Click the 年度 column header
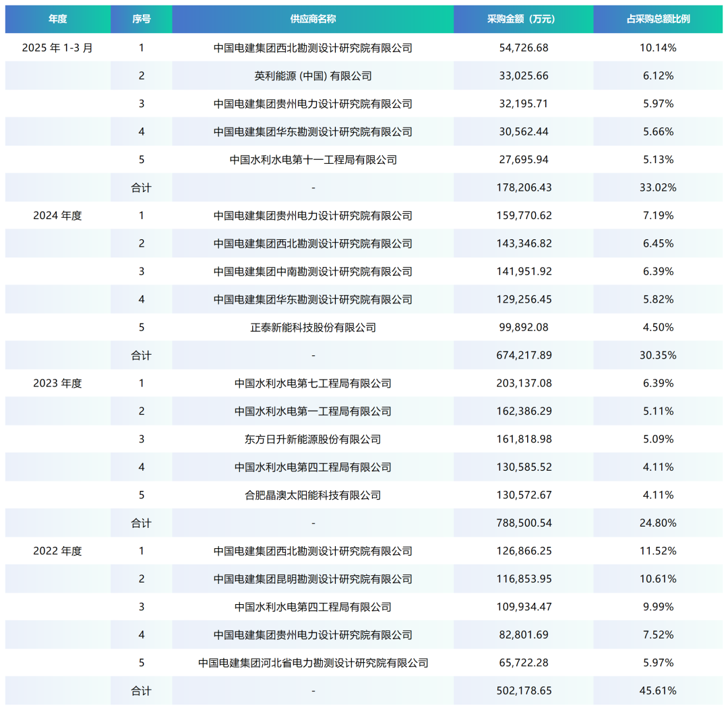This screenshot has width=728, height=710. [57, 19]
